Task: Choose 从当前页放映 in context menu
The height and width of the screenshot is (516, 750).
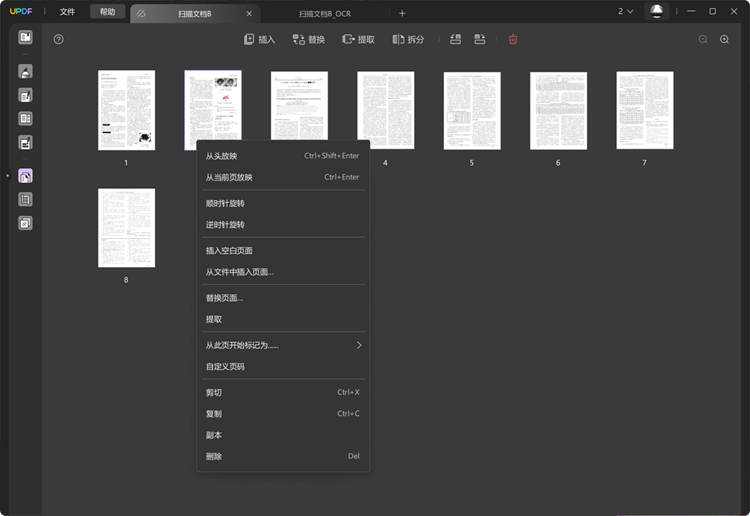Action: 283,177
